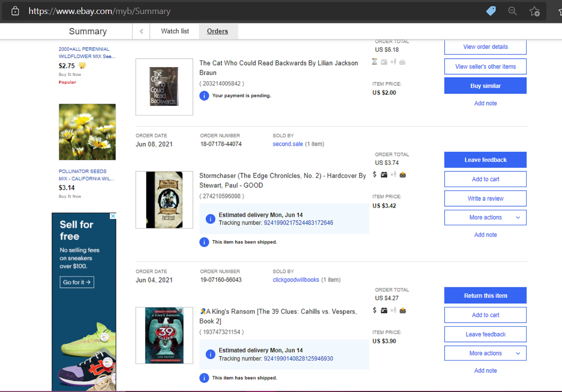The image size is (562, 392).
Task: Click the greyed feedback star icon for Cat Who order
Action: coord(393,62)
